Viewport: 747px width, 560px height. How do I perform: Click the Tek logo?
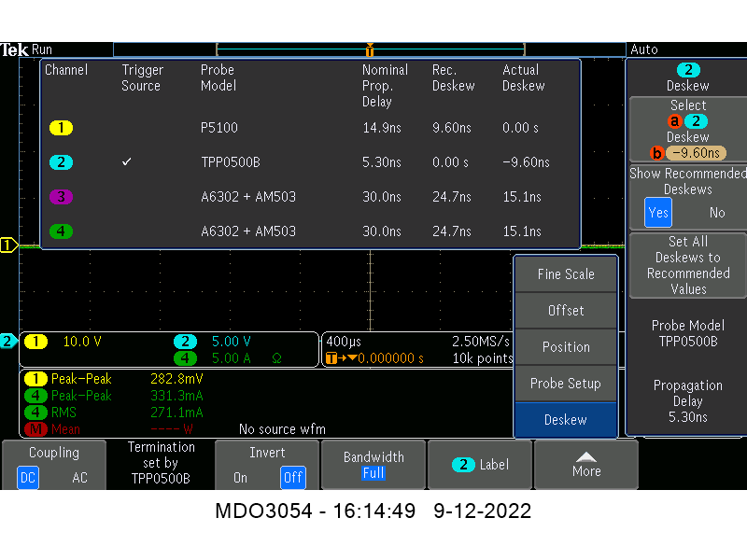pyautogui.click(x=14, y=49)
